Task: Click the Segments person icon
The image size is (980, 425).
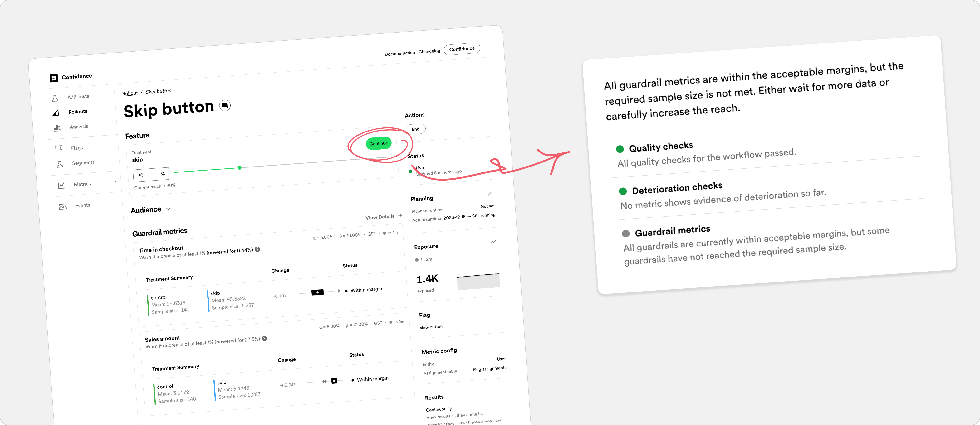Action: (x=60, y=164)
